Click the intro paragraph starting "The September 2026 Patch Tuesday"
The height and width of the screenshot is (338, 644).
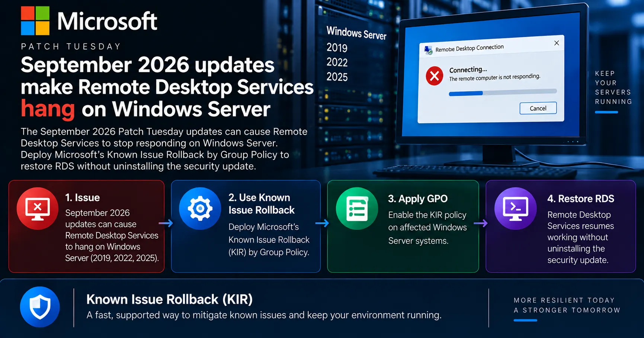[x=164, y=149]
